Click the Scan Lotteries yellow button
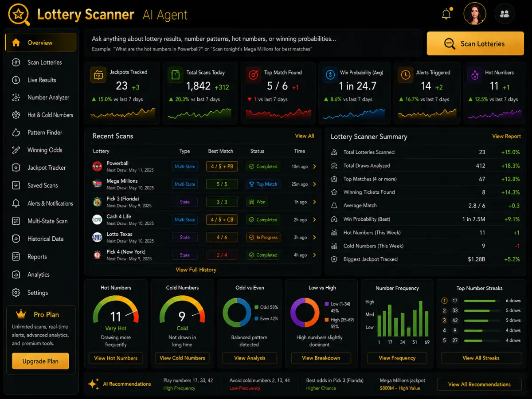 (x=475, y=43)
